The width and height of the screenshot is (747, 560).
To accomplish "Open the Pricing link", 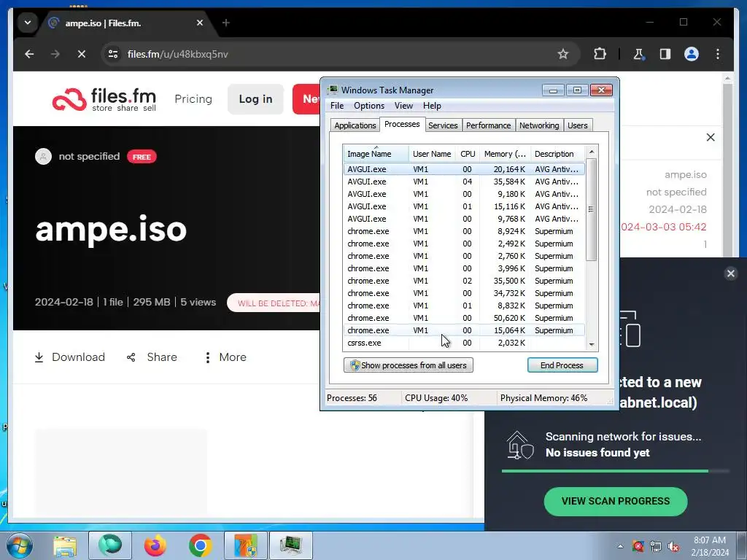I will (x=193, y=99).
